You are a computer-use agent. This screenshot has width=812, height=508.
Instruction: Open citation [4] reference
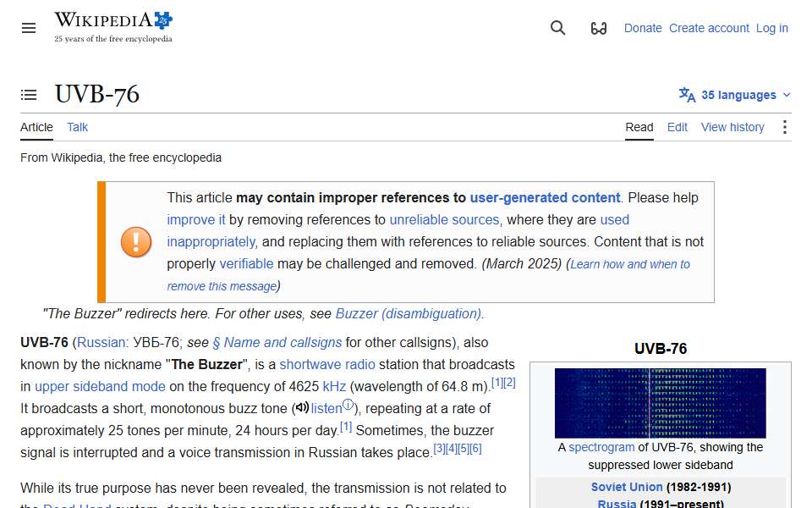tap(451, 449)
